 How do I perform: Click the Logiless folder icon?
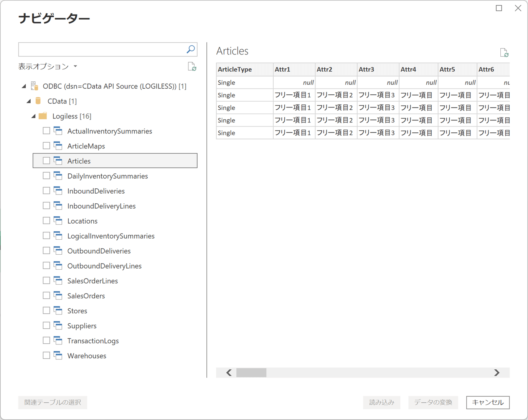click(x=43, y=116)
